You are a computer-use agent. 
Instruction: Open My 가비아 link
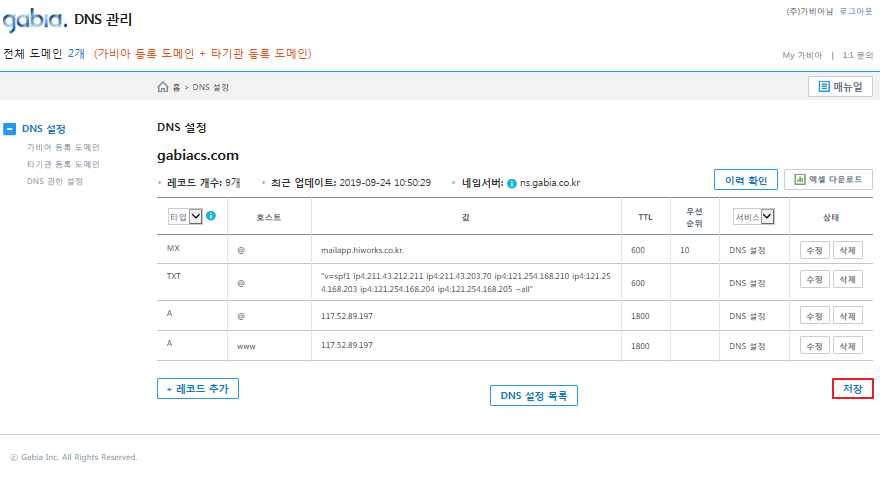[802, 55]
